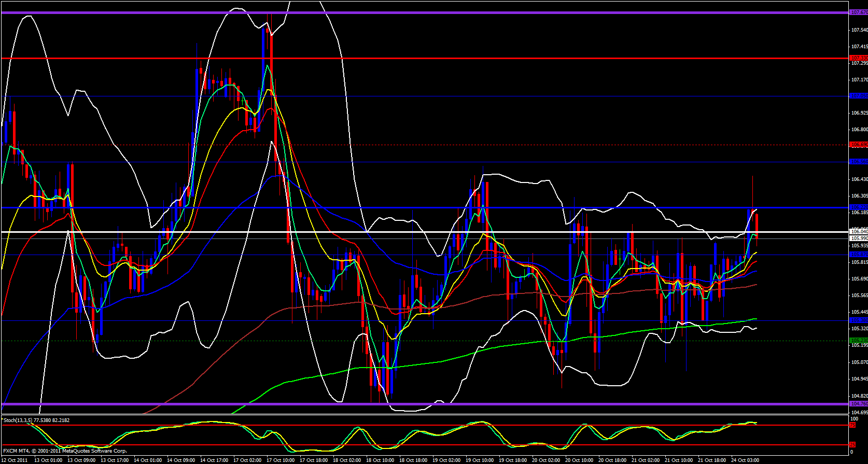Click the FXCM MT4 MetaQuotes copyright text
868x464 pixels.
65,451
